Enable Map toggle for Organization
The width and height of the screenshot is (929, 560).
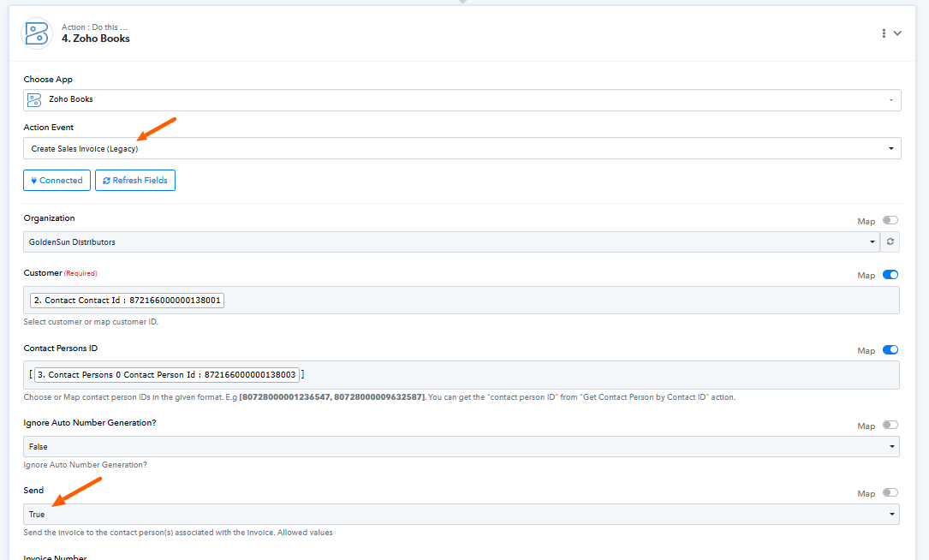pyautogui.click(x=890, y=221)
